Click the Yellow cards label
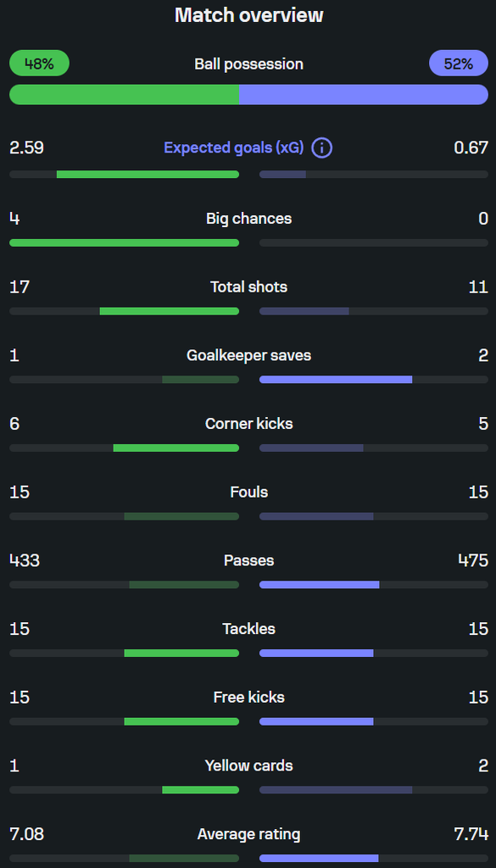 click(x=248, y=765)
